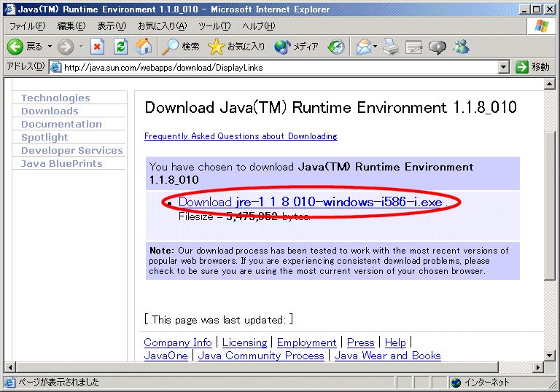560x392 pixels.
Task: Open Frequently Asked Questions about Downloading
Action: [x=241, y=136]
